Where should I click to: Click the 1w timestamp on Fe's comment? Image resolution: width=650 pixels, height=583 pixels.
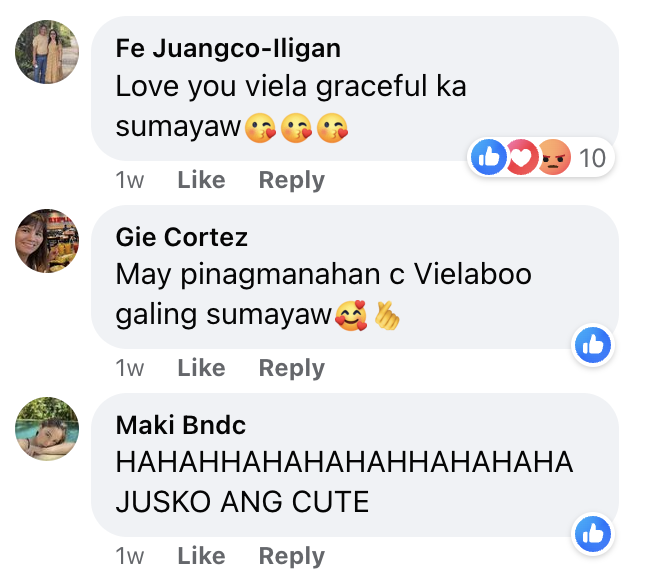pos(130,180)
